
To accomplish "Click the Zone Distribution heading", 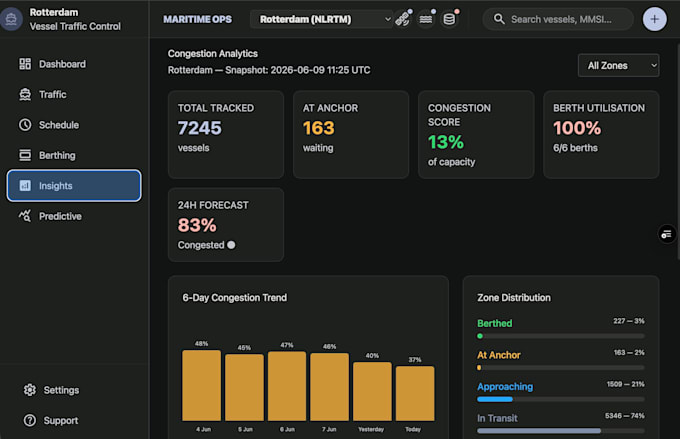I will tap(514, 298).
